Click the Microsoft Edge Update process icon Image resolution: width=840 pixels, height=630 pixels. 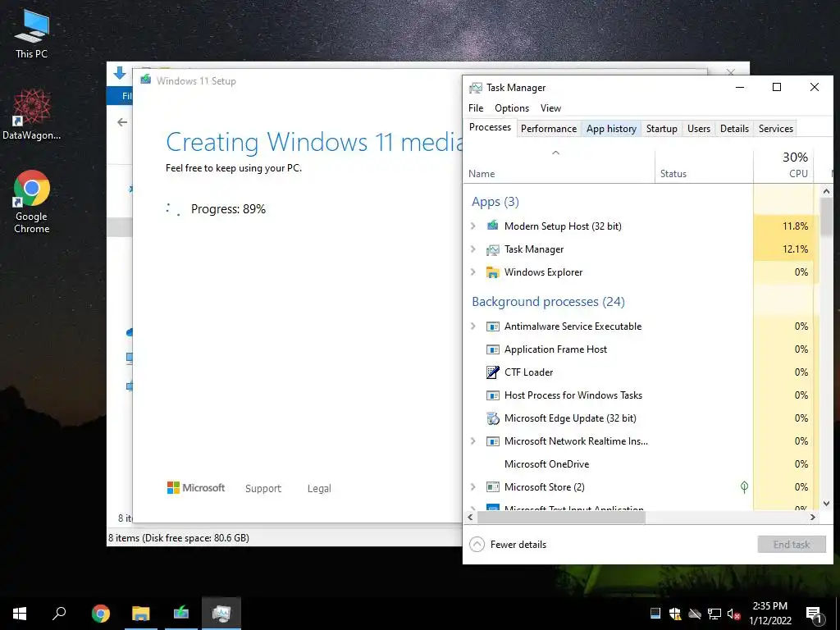[492, 418]
